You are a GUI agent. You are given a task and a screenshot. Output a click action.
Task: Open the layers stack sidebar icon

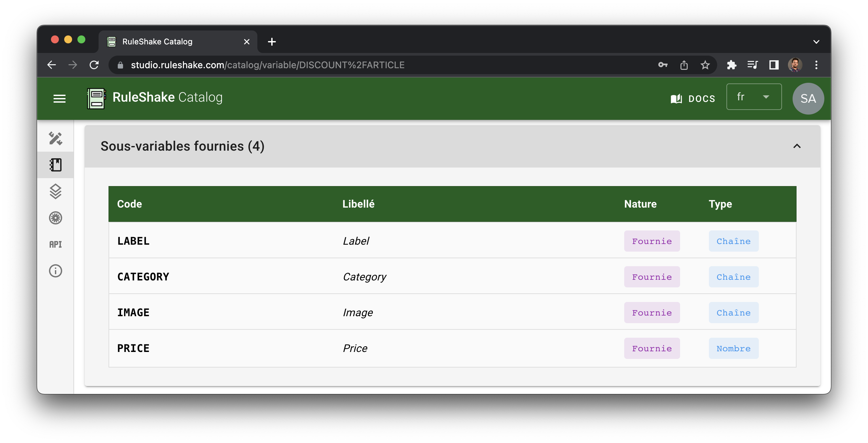[56, 191]
